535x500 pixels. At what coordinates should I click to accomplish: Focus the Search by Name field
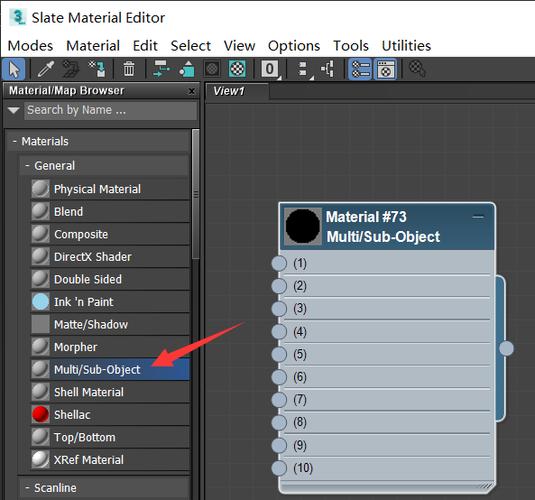pyautogui.click(x=110, y=110)
